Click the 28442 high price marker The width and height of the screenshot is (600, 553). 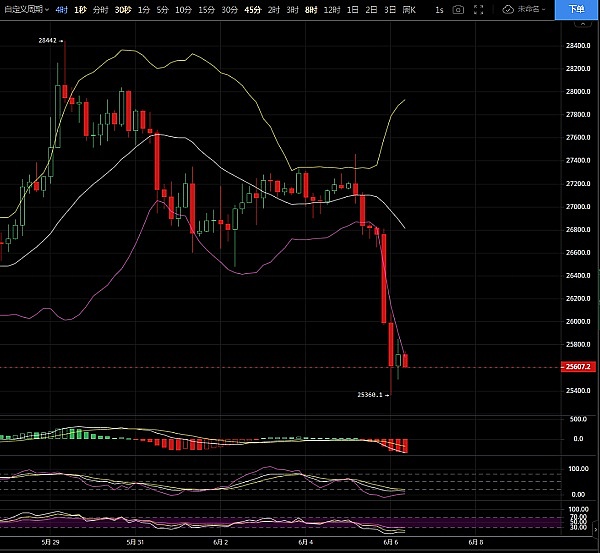point(47,41)
